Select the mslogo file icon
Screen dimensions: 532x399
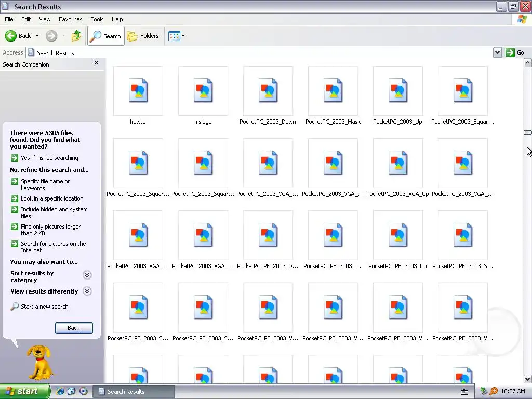(203, 90)
